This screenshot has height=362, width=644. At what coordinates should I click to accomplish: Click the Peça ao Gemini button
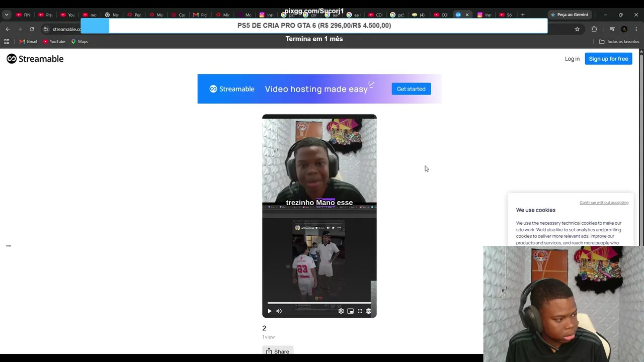[569, 15]
